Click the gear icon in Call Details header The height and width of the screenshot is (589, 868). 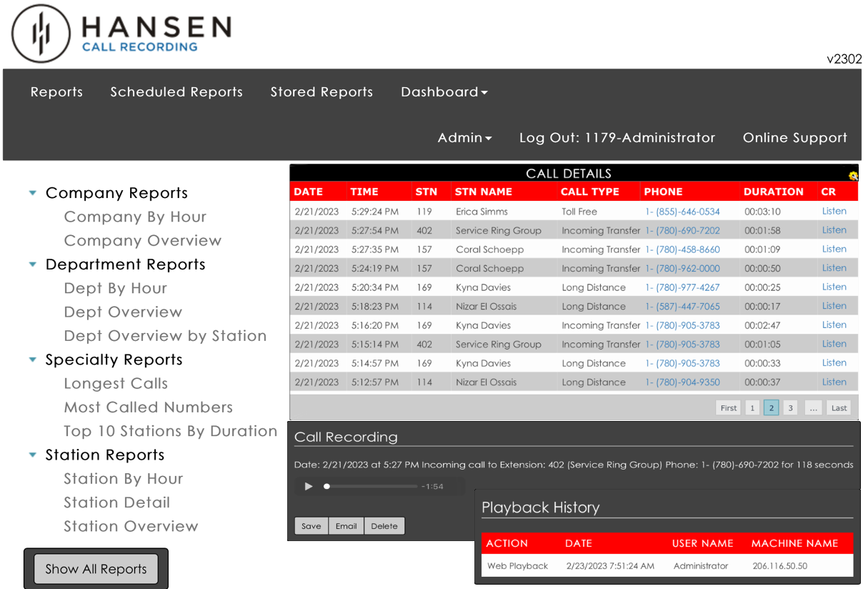tap(852, 175)
